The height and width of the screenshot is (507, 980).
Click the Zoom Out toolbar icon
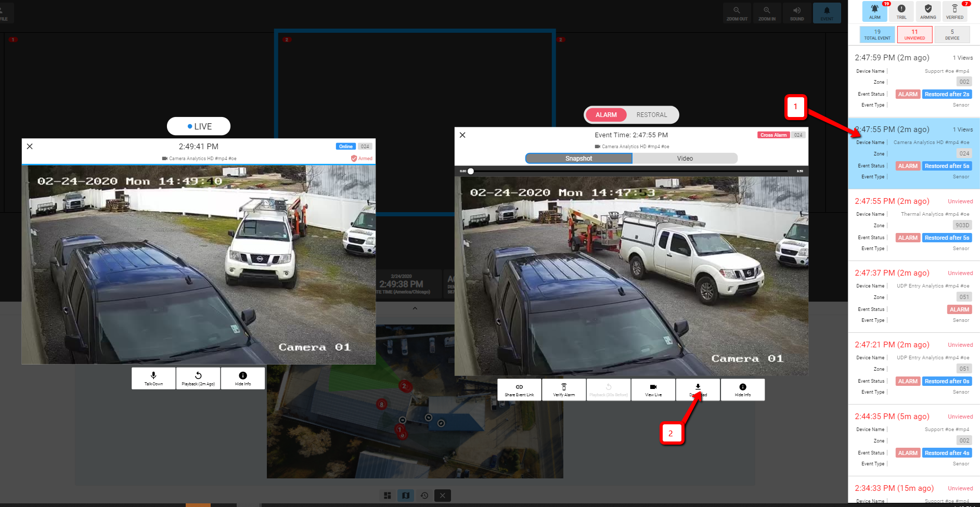737,13
